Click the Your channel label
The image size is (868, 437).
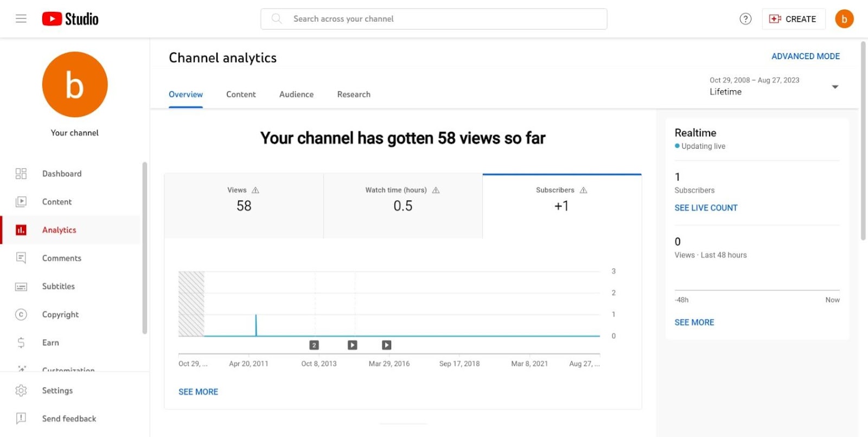click(x=75, y=133)
